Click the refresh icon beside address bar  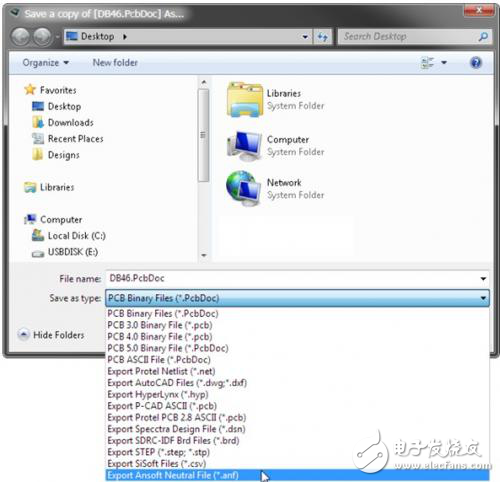point(322,37)
